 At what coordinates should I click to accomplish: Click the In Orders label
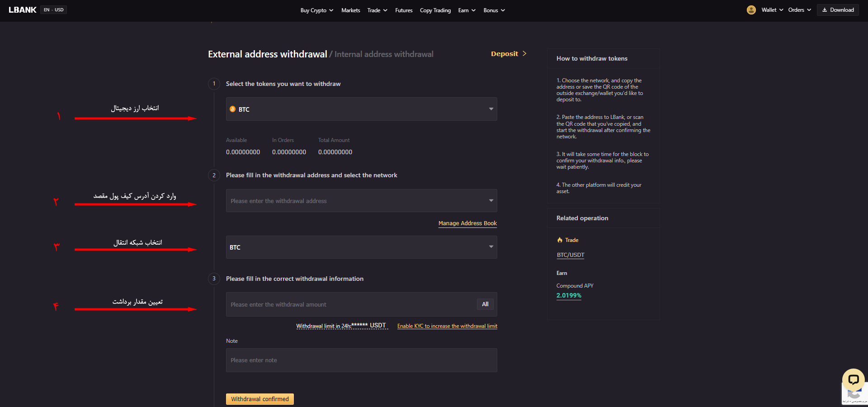click(283, 140)
